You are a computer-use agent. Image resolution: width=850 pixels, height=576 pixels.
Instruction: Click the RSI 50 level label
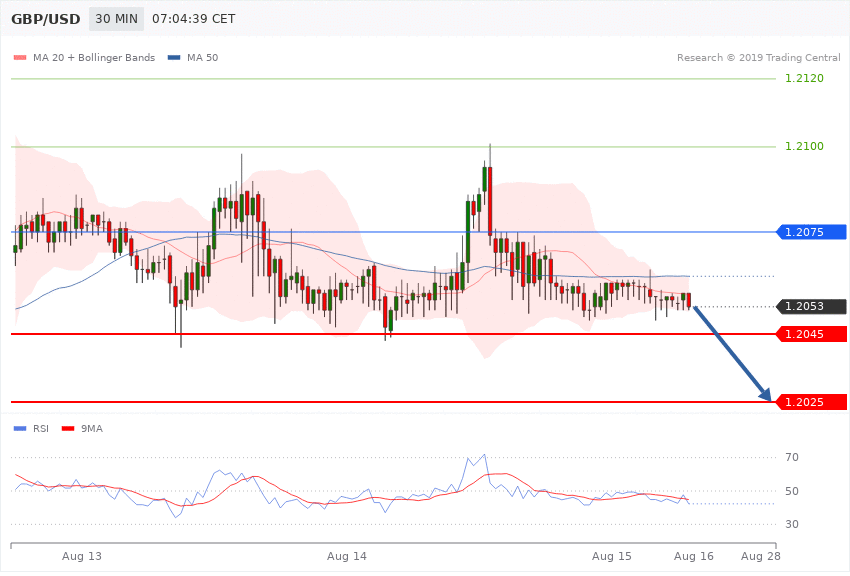tap(791, 491)
